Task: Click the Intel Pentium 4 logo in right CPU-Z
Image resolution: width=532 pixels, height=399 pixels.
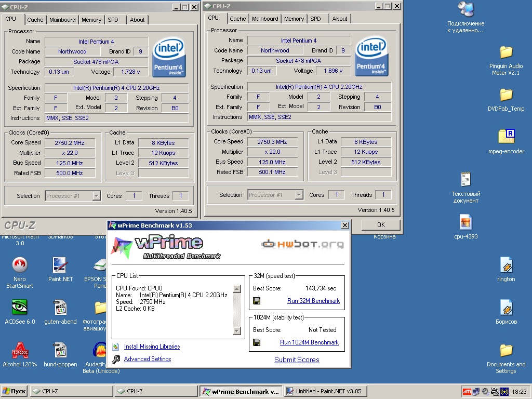Action: pos(371,56)
